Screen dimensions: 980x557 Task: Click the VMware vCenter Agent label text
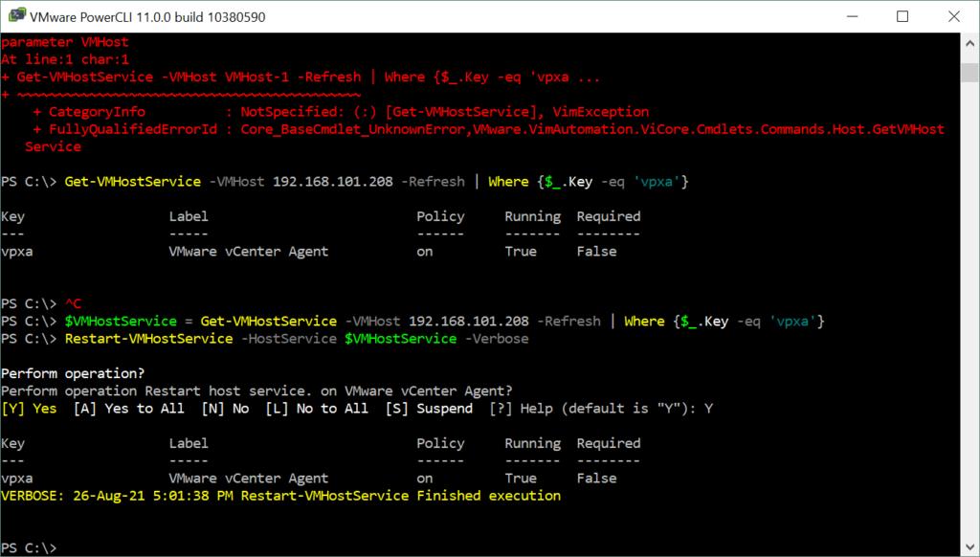tap(251, 251)
